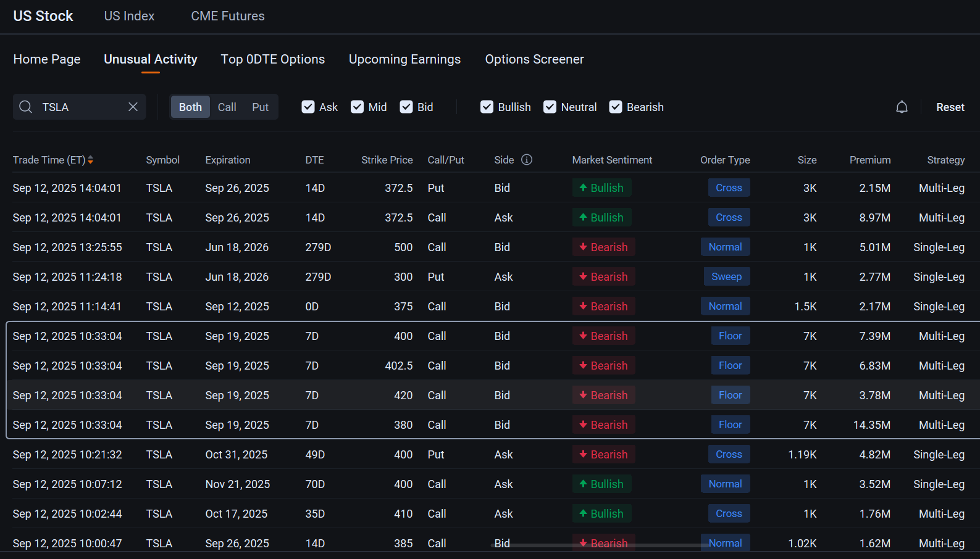Click the Floor badge for strike 420
980x559 pixels.
pos(730,395)
